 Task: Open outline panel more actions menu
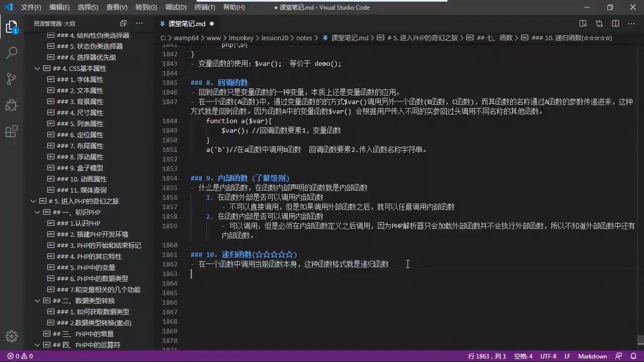coord(139,23)
